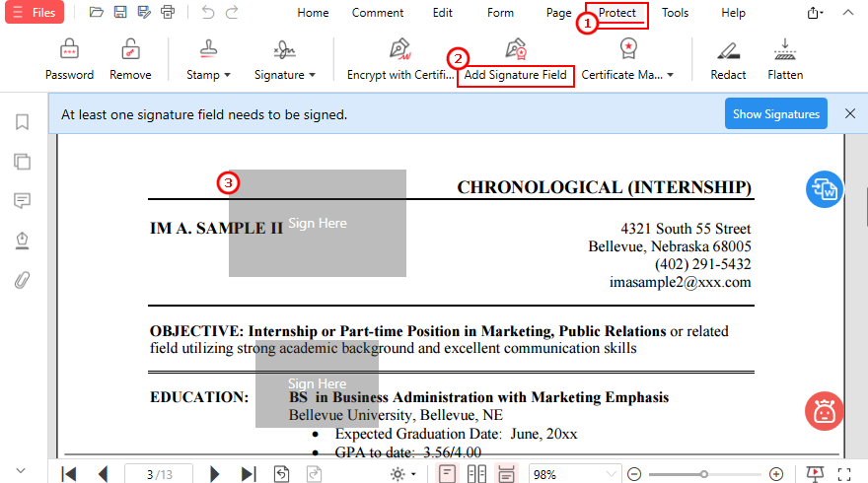Enter full screen mode

844,474
